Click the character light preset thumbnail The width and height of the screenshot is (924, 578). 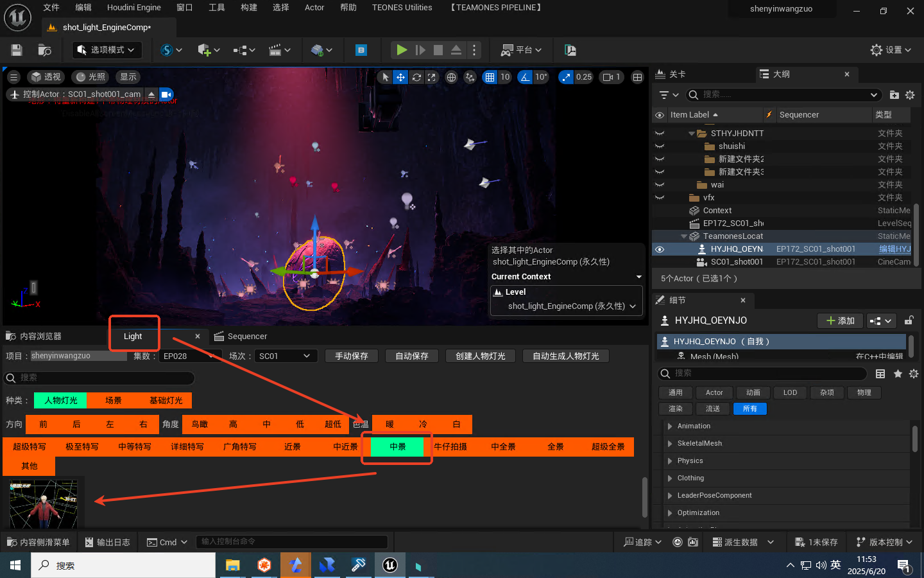point(44,504)
